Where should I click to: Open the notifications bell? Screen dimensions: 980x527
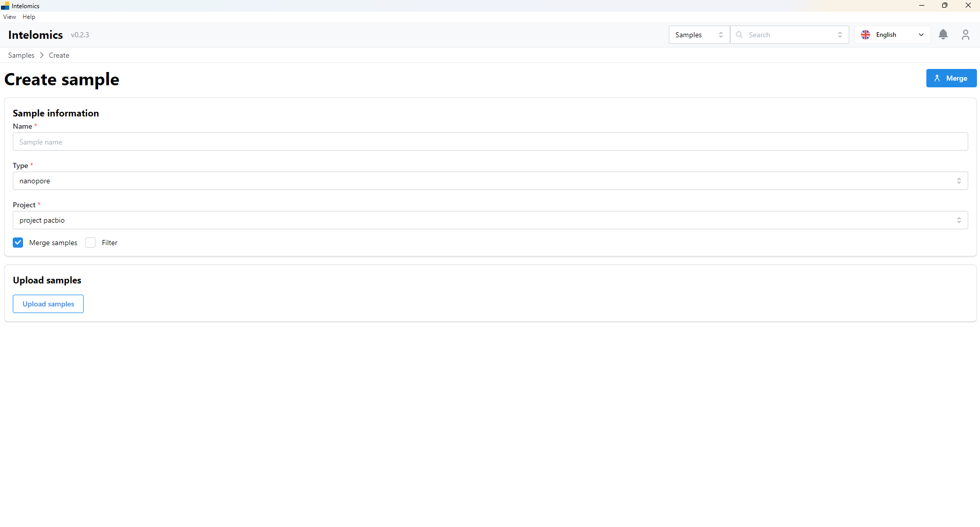pyautogui.click(x=943, y=35)
